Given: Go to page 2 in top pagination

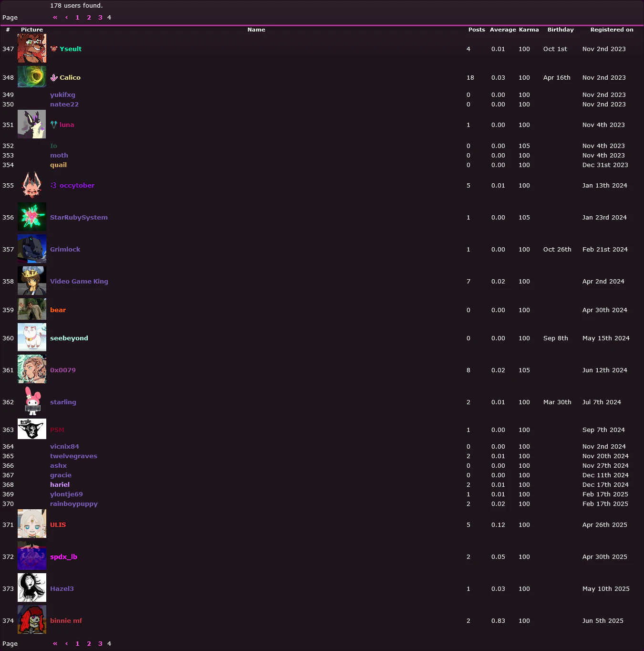Looking at the screenshot, I should (x=89, y=18).
